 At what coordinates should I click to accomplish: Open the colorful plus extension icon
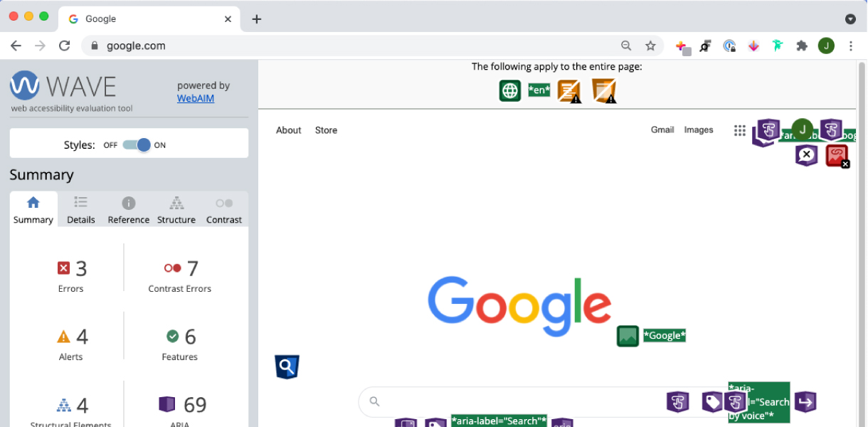pos(682,46)
